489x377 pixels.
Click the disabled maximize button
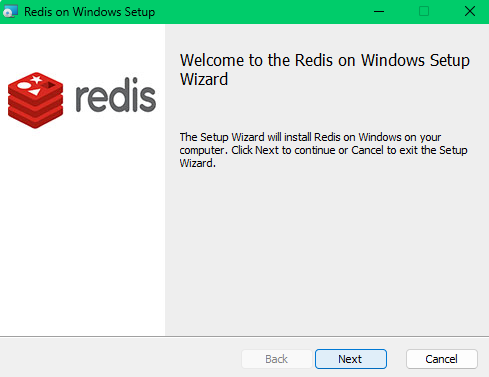[x=424, y=12]
